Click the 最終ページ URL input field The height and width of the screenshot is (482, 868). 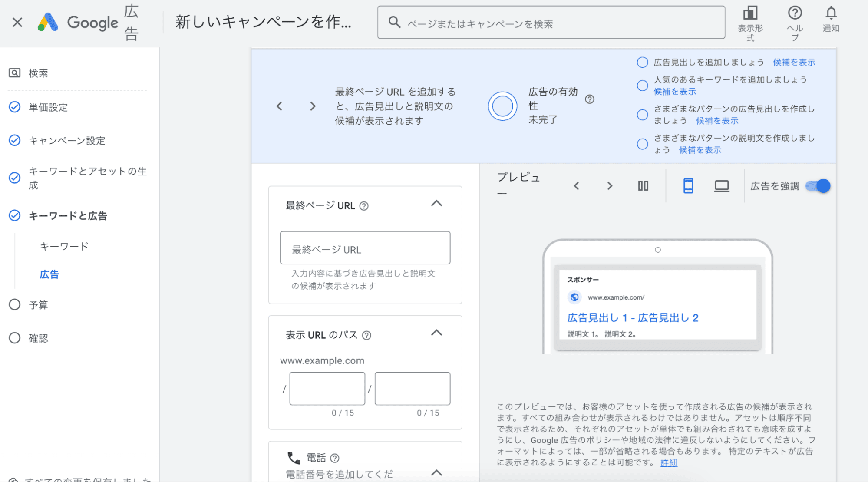tap(365, 248)
